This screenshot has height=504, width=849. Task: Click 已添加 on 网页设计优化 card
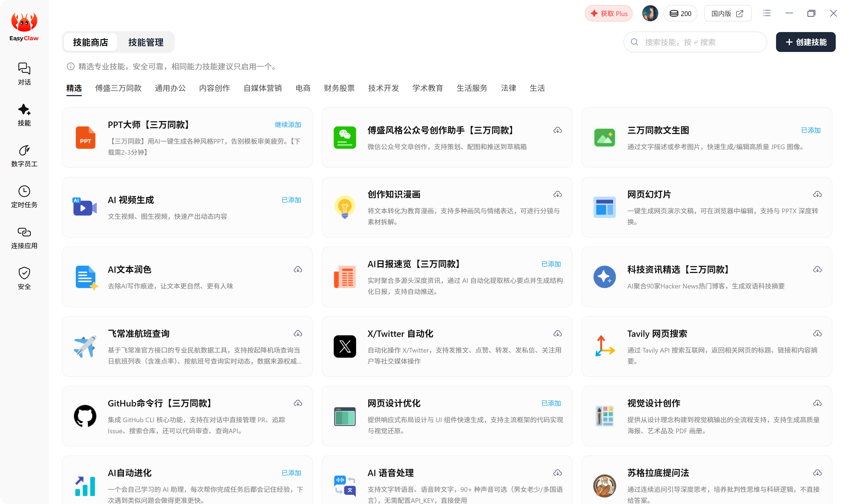click(x=551, y=403)
